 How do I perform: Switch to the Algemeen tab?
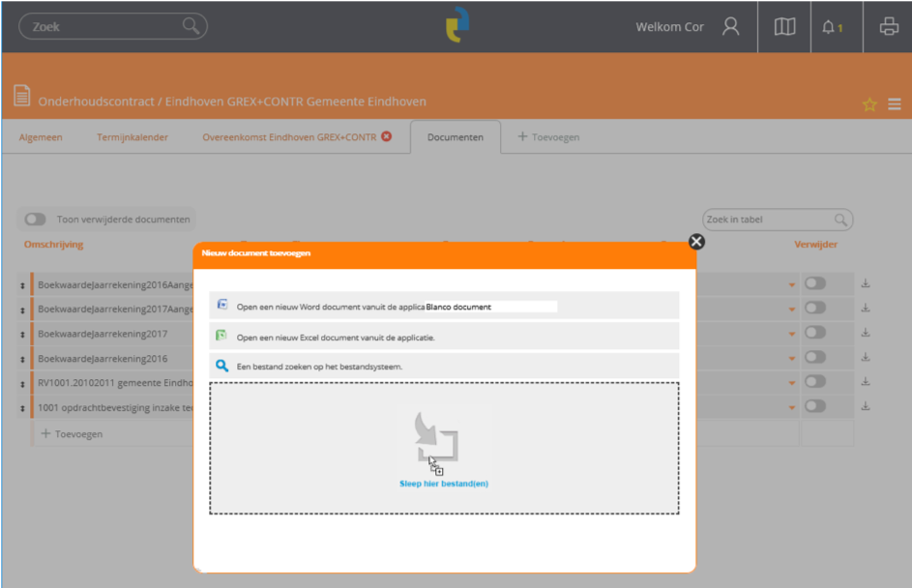coord(41,137)
